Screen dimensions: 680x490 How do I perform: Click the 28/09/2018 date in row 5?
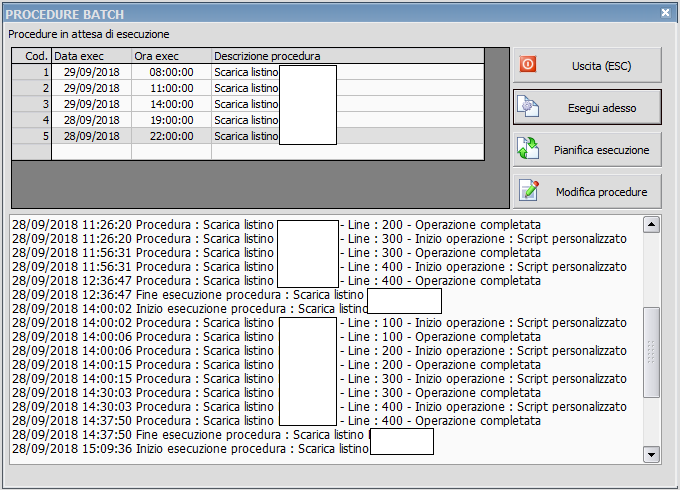[92, 136]
